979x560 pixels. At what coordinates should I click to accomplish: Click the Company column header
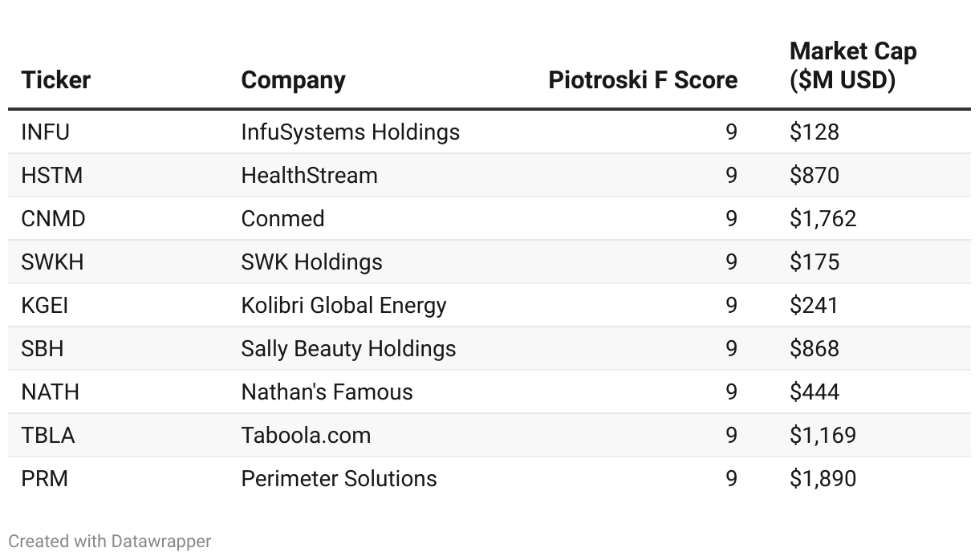(x=293, y=80)
